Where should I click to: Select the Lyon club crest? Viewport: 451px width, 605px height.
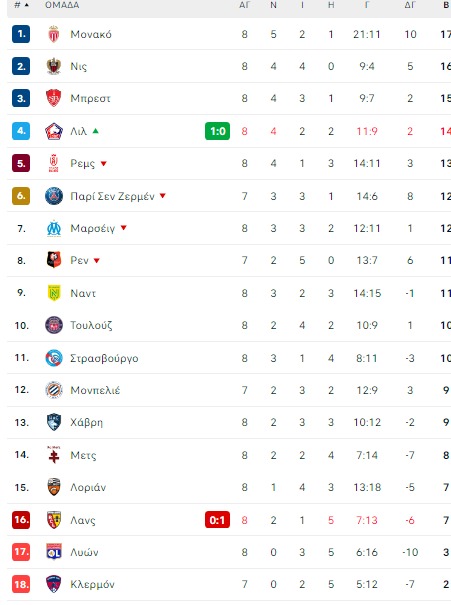tap(54, 552)
